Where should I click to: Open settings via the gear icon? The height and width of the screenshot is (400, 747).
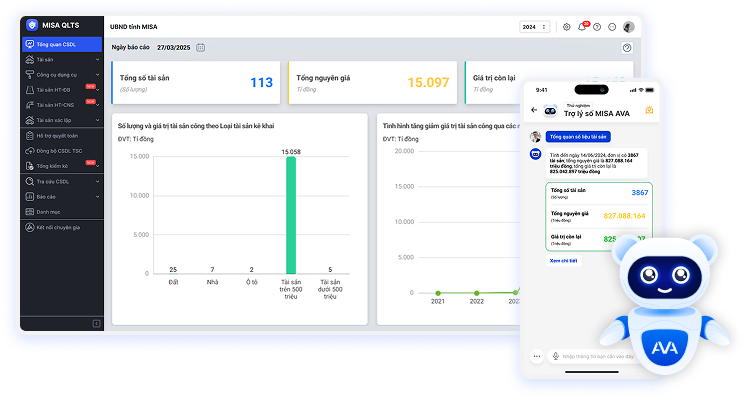pos(566,27)
